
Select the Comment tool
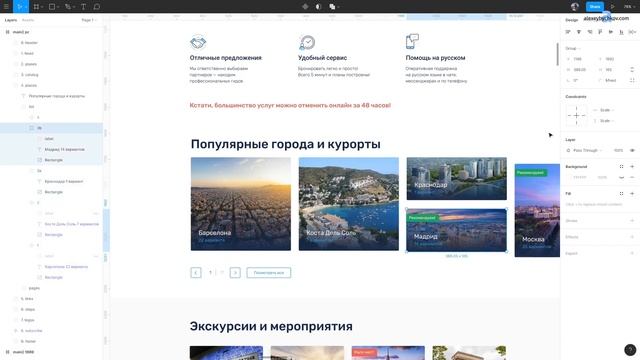tap(97, 7)
